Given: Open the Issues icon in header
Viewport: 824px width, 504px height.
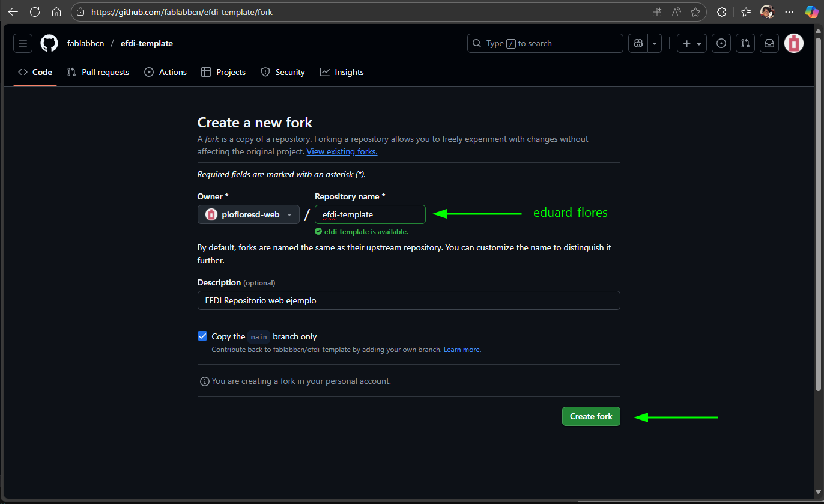Looking at the screenshot, I should point(721,43).
